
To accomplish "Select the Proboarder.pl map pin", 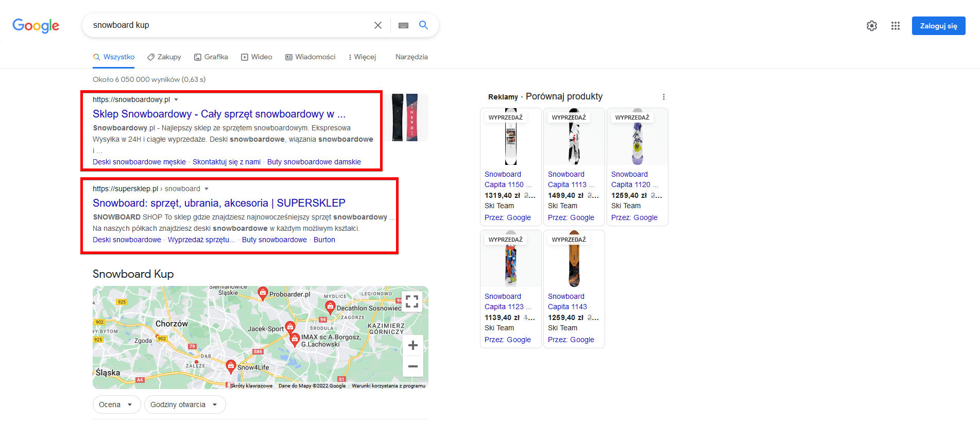I will (263, 293).
